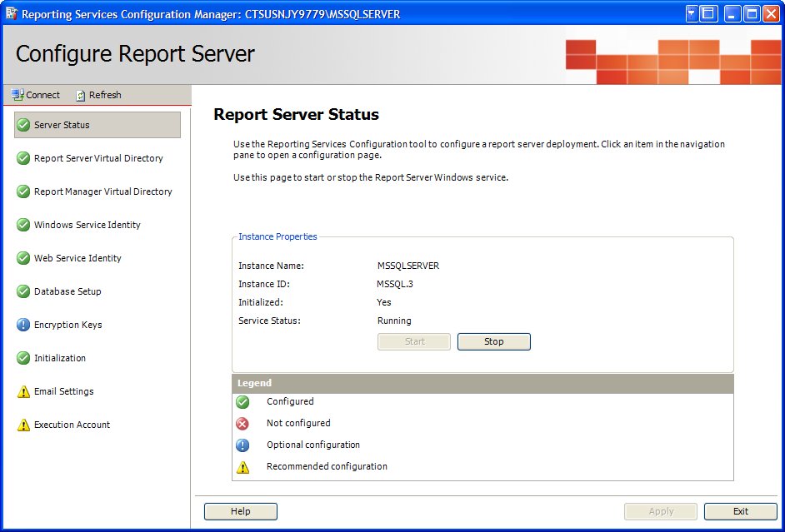
Task: Click the application icon in the title bar
Action: pos(10,14)
